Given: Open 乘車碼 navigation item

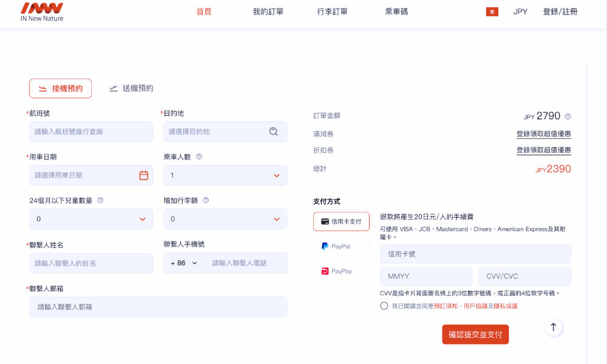Looking at the screenshot, I should click(x=396, y=12).
